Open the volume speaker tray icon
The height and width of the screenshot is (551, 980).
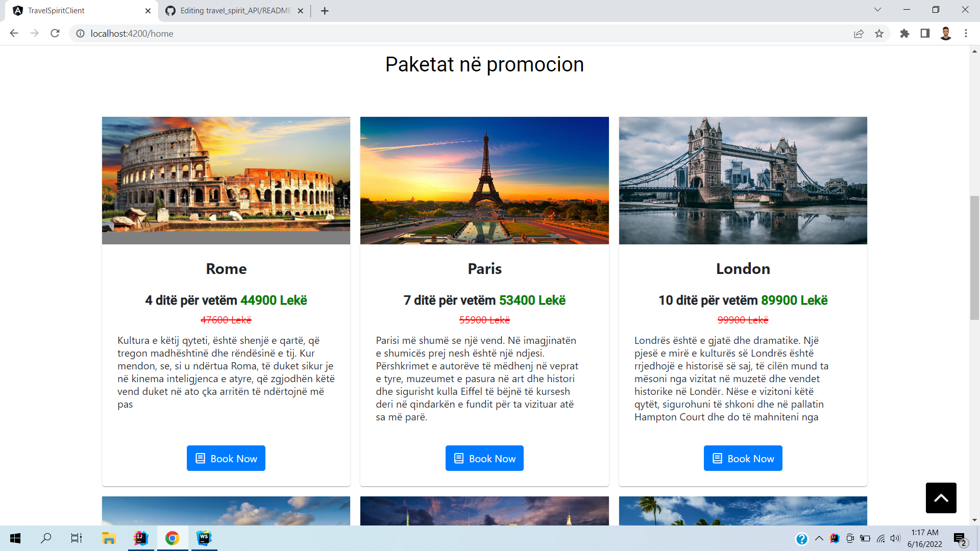[x=895, y=538]
